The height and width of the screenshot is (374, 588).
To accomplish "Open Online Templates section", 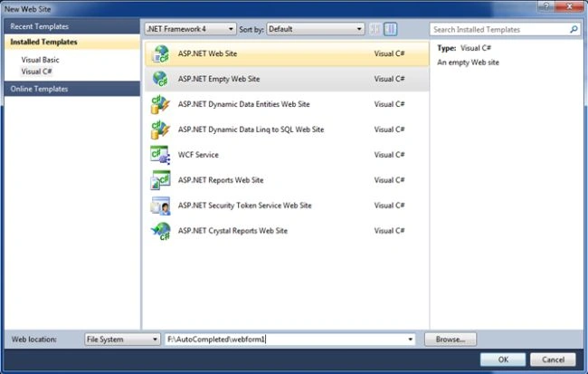I will tap(72, 89).
